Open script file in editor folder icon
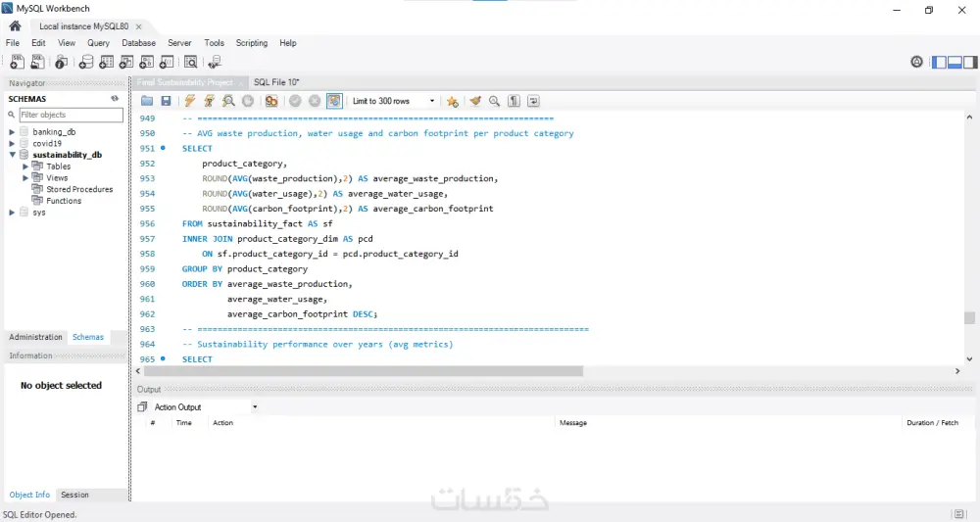Image resolution: width=980 pixels, height=522 pixels. pyautogui.click(x=147, y=101)
